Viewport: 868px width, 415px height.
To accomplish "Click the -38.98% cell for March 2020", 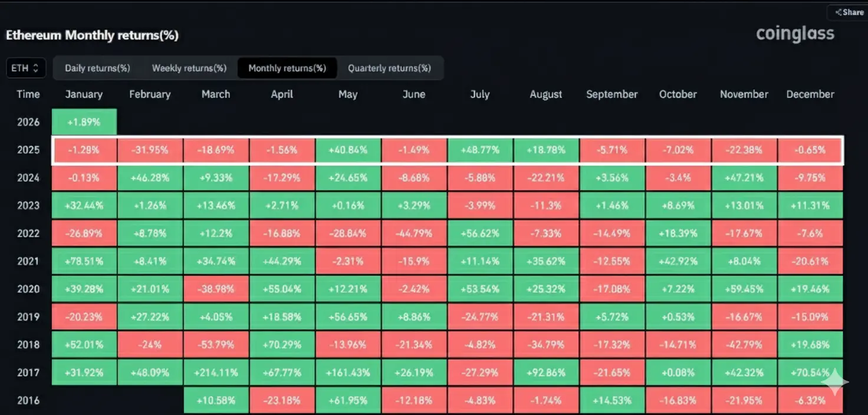I will pyautogui.click(x=216, y=289).
